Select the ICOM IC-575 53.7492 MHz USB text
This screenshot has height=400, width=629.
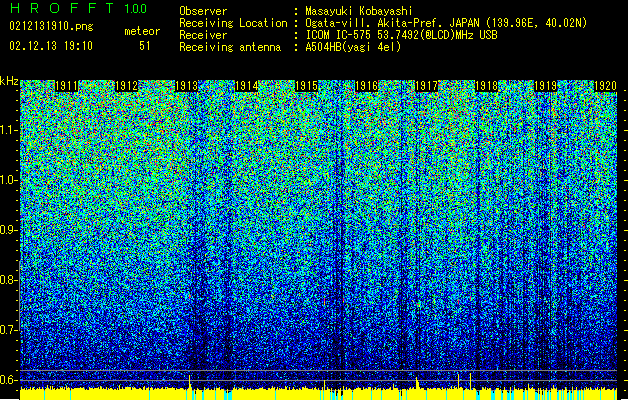click(401, 35)
